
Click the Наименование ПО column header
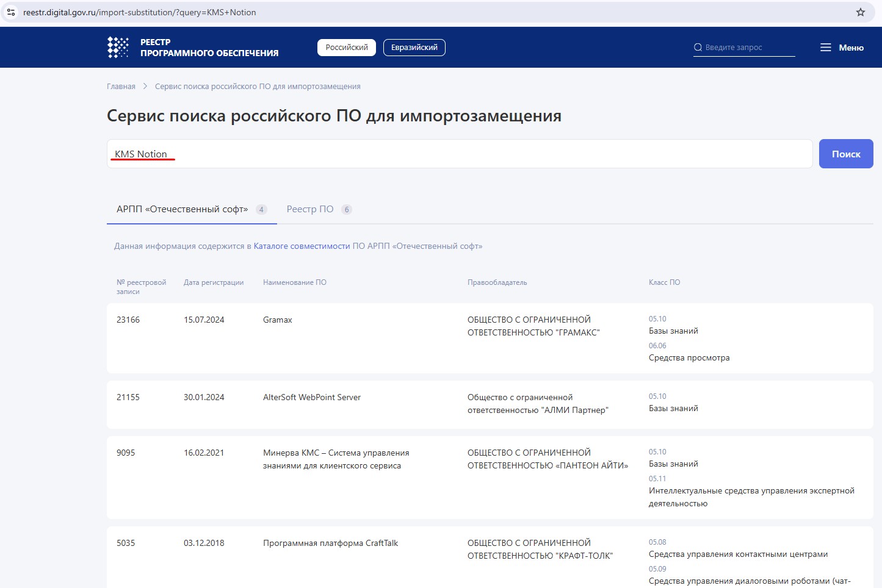click(295, 282)
